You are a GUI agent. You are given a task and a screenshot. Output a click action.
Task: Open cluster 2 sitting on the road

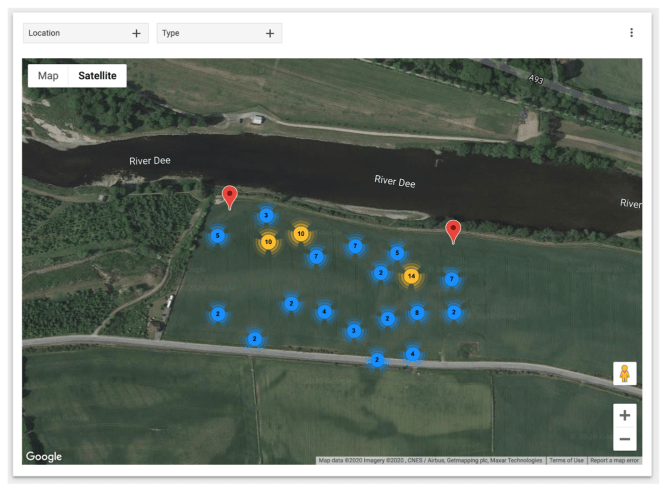(377, 360)
